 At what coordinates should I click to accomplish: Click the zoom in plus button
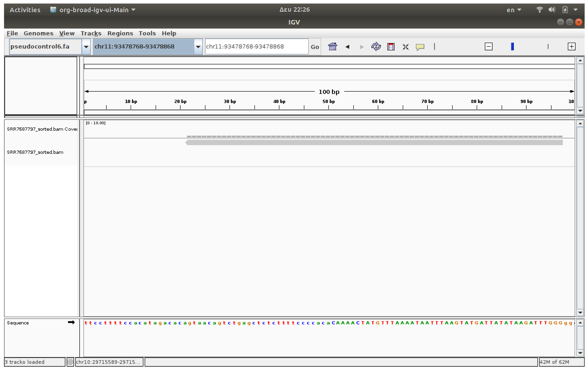coord(572,46)
